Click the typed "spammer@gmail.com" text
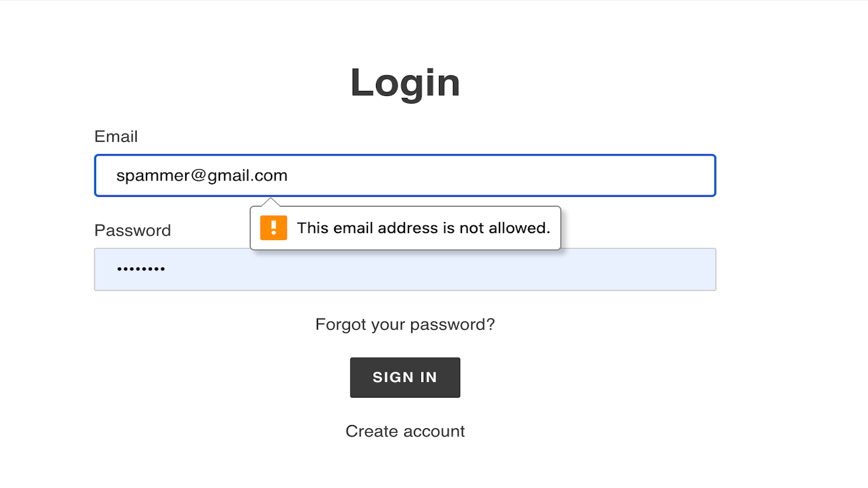The image size is (868, 488). point(202,176)
